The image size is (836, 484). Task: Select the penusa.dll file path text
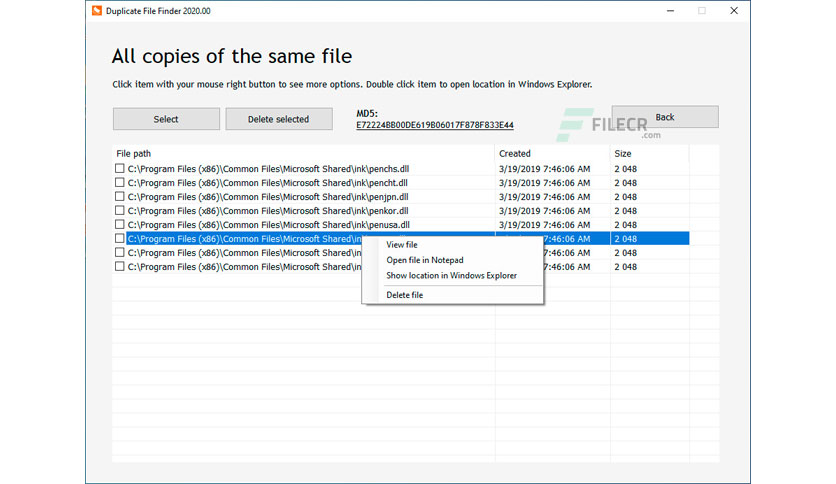click(268, 224)
